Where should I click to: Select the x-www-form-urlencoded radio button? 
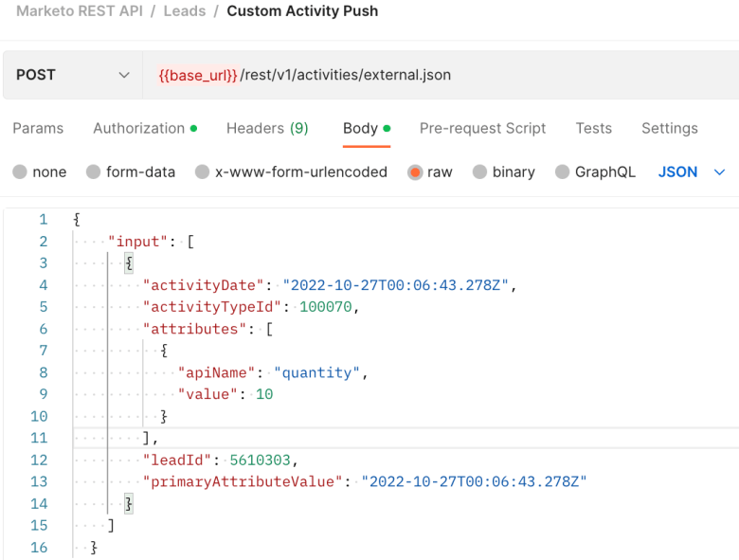coord(202,172)
